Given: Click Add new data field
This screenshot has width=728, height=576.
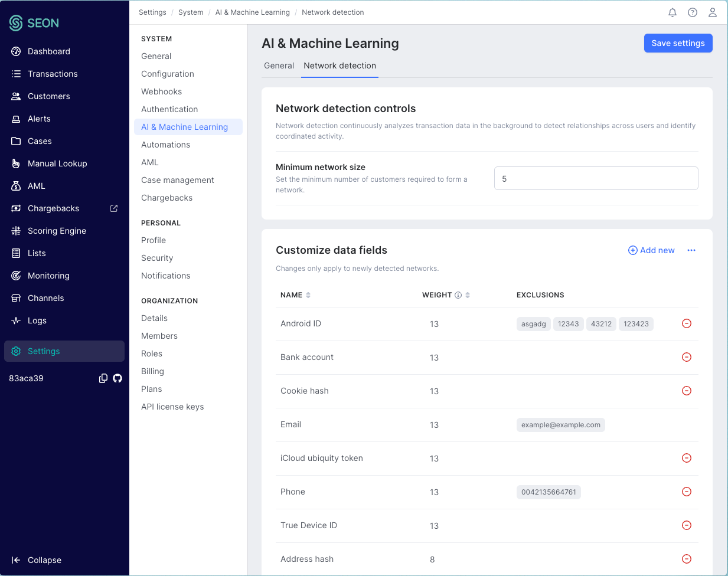Looking at the screenshot, I should tap(651, 250).
